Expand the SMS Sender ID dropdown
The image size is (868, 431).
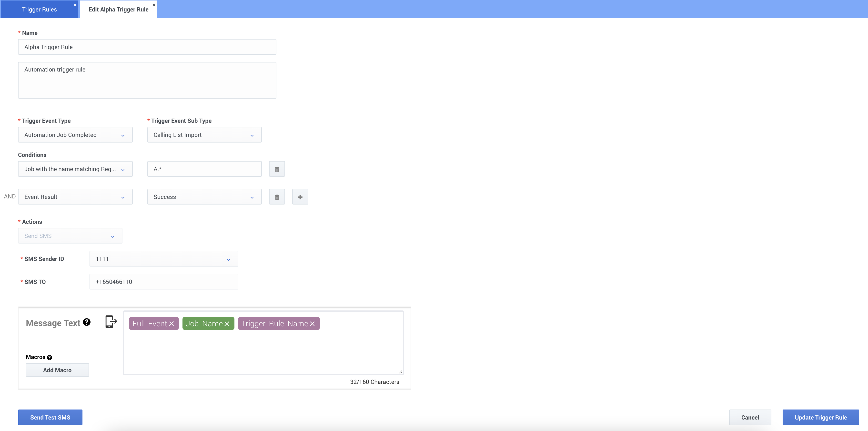[164, 259]
